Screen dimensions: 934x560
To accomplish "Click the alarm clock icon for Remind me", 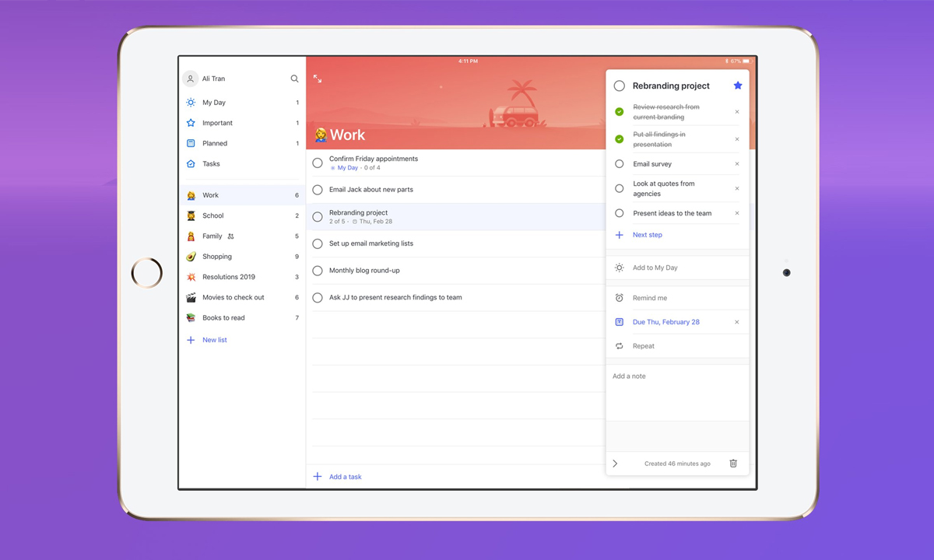I will pyautogui.click(x=620, y=298).
